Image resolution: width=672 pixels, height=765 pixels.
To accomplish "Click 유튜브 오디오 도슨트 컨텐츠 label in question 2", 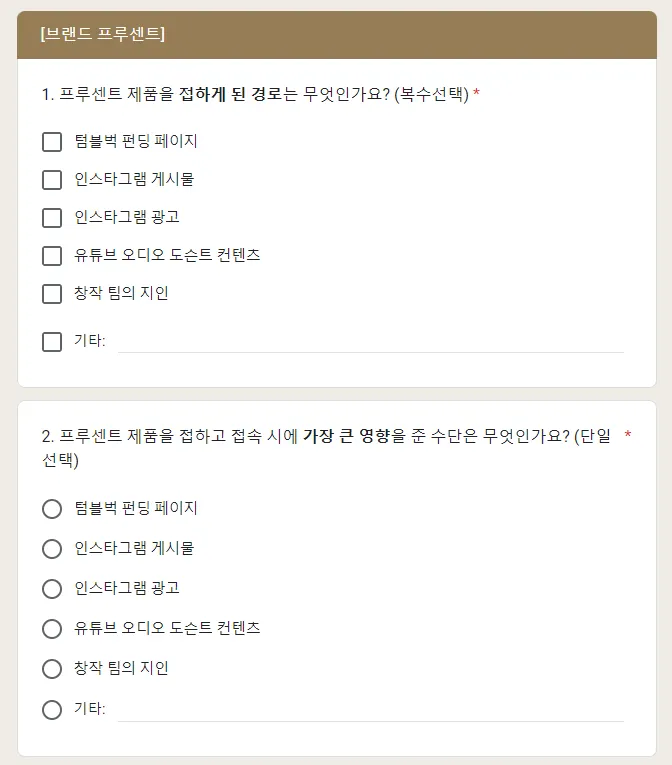I will (167, 628).
